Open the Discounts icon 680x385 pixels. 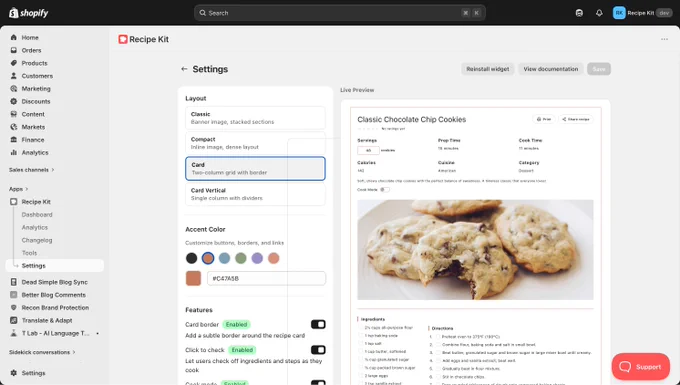click(13, 101)
